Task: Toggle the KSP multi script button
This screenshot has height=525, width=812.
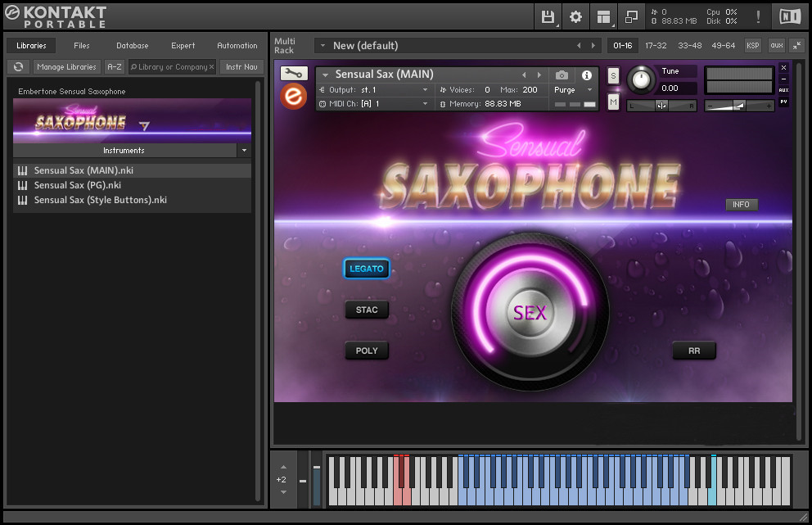Action: (753, 46)
